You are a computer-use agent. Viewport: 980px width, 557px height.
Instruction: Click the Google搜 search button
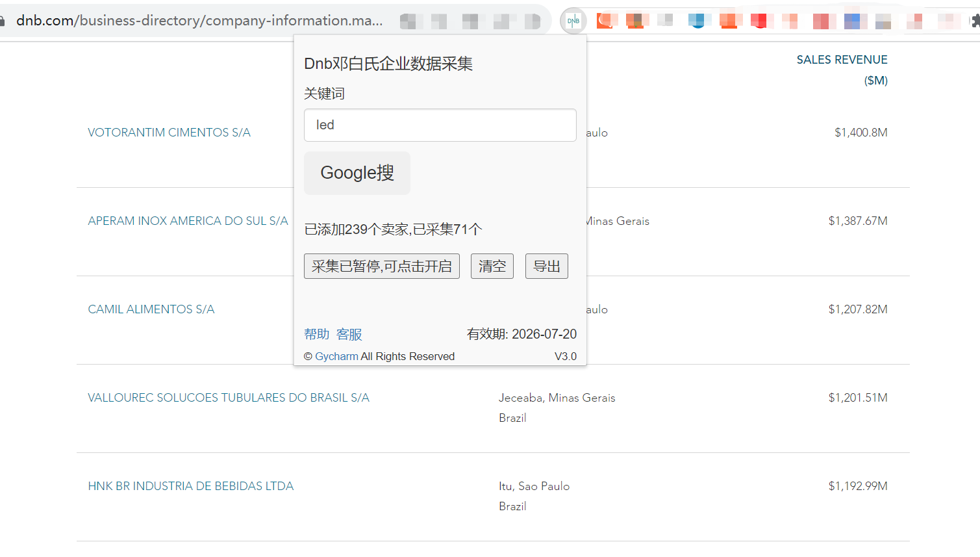[357, 173]
